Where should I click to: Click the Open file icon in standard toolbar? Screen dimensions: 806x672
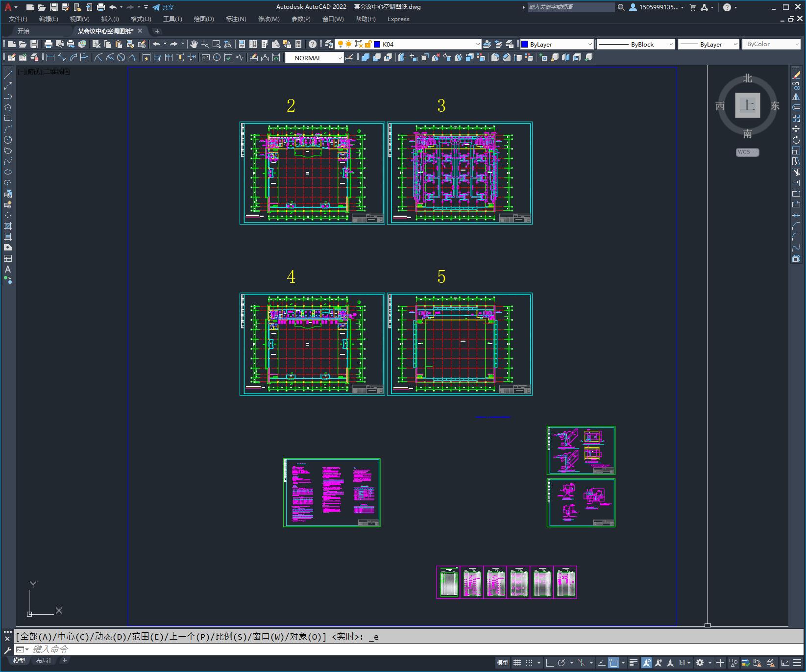(x=23, y=44)
